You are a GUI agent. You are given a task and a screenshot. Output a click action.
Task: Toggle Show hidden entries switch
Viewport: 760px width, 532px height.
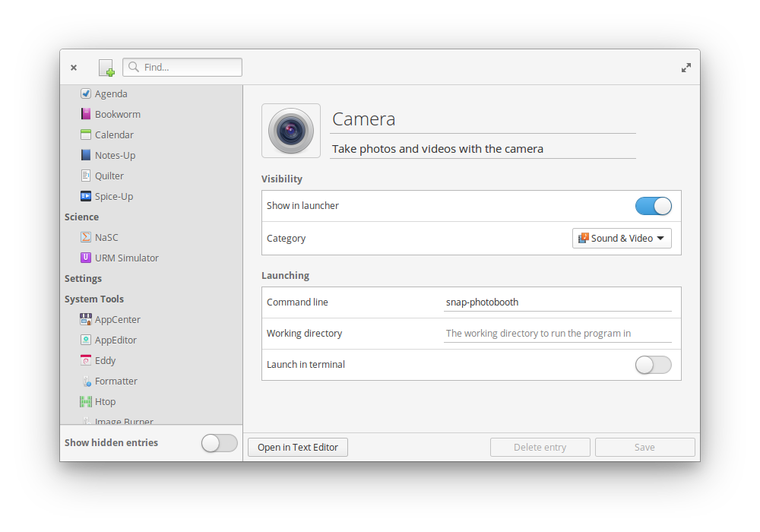[x=220, y=443]
